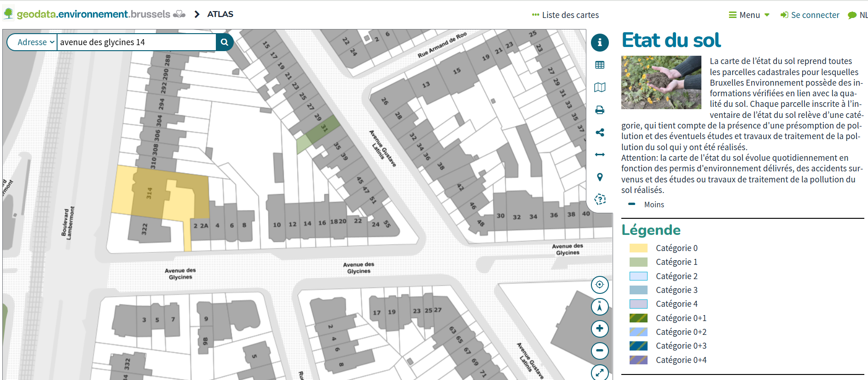Viewport: 868px width, 380px height.
Task: Open the info panel icon
Action: 600,42
